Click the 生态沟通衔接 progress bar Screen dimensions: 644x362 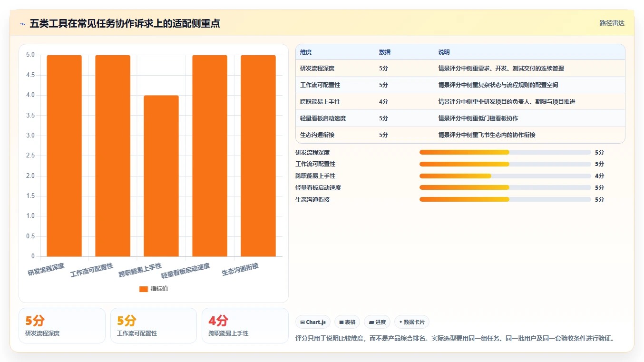click(x=505, y=200)
